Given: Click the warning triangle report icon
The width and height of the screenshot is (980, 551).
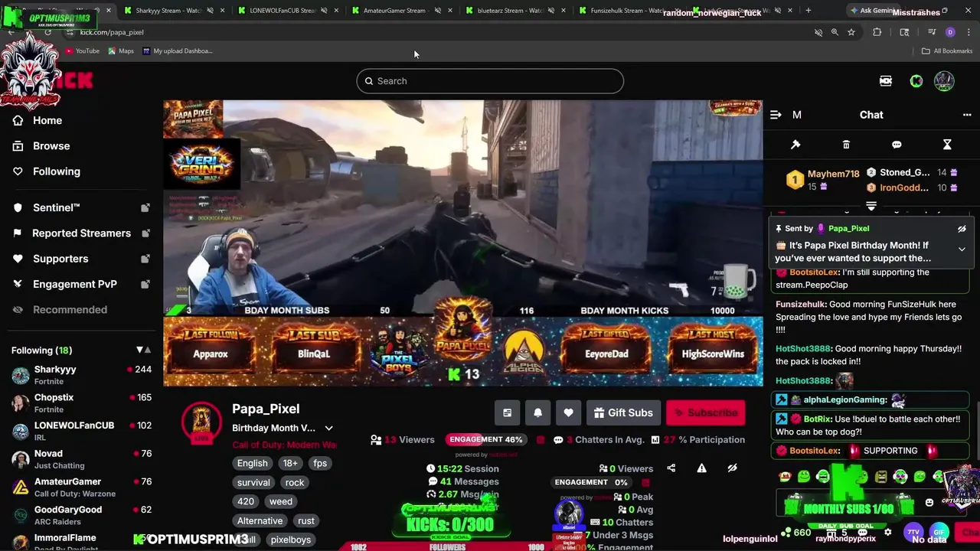Looking at the screenshot, I should click(701, 468).
